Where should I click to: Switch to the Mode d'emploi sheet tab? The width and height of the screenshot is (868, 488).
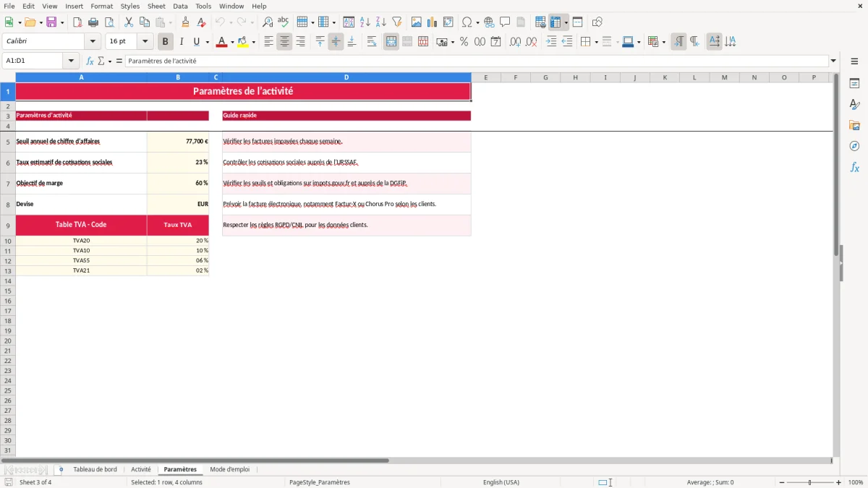click(x=230, y=470)
